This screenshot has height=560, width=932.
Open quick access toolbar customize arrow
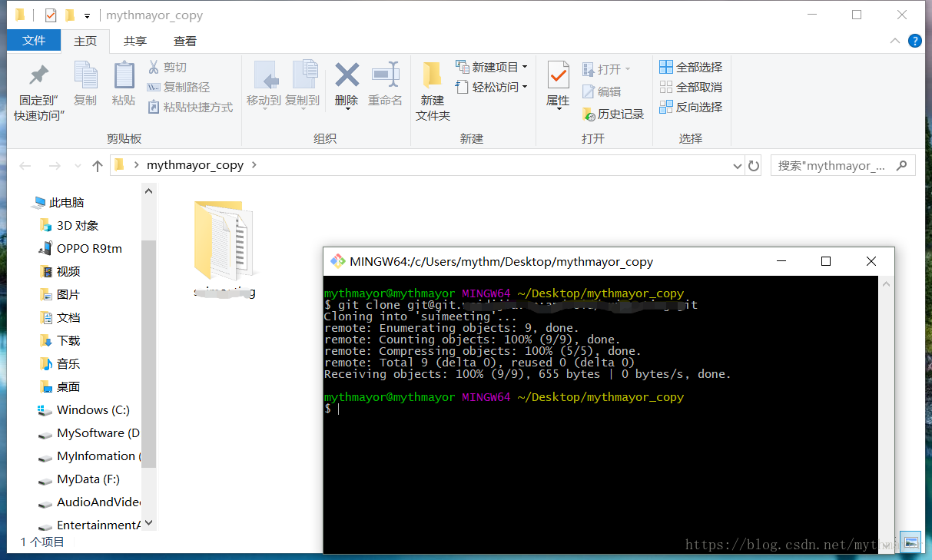(x=88, y=15)
